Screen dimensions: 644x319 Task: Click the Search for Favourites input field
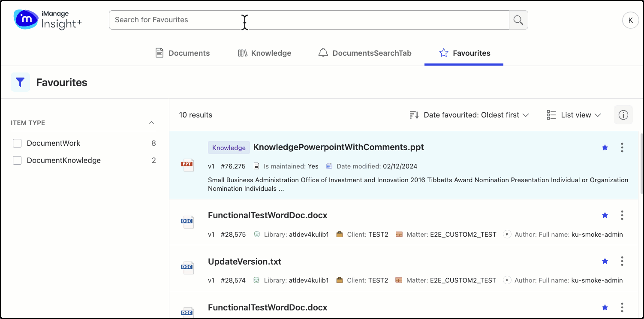[309, 20]
